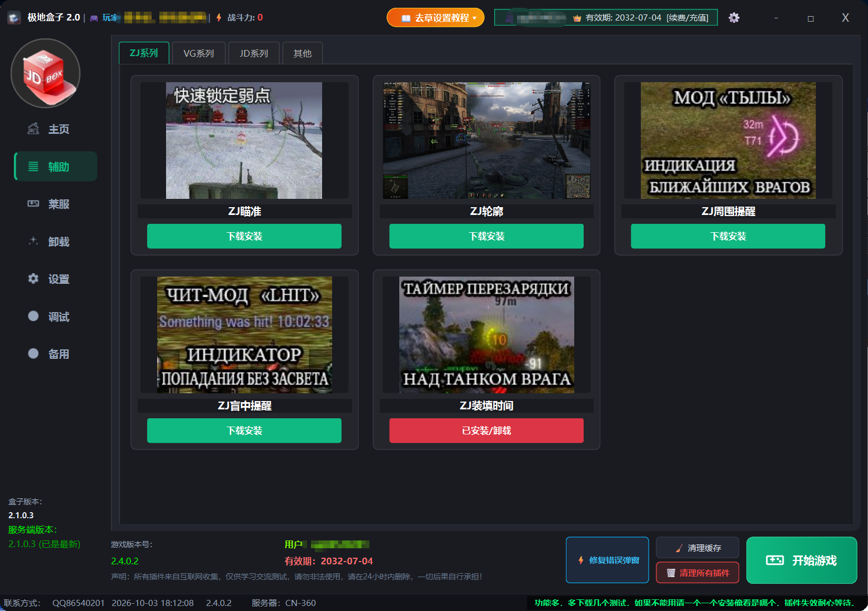The image size is (868, 611).
Task: Click 清理缓存 button
Action: click(698, 548)
